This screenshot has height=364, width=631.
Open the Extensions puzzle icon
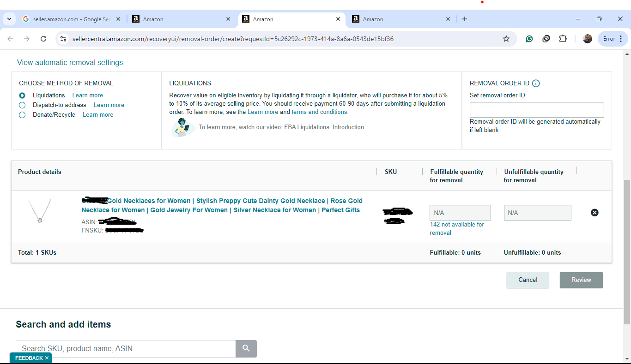tap(563, 39)
